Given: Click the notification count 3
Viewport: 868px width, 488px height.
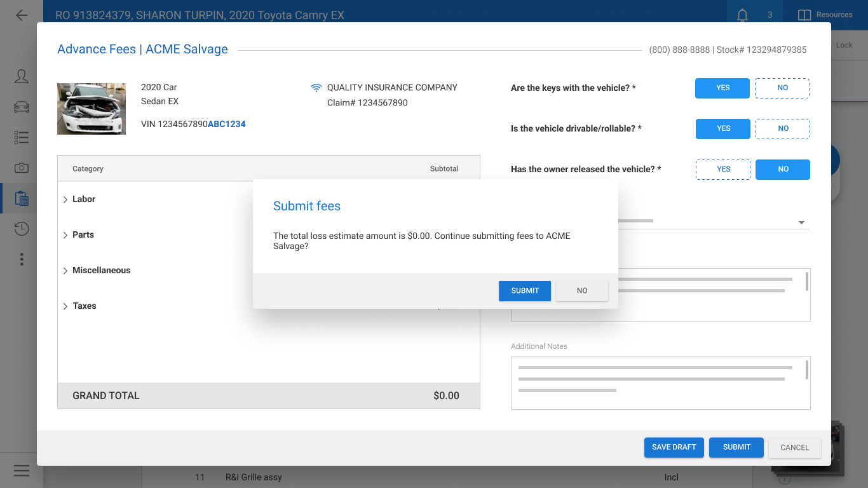Looking at the screenshot, I should 770,15.
